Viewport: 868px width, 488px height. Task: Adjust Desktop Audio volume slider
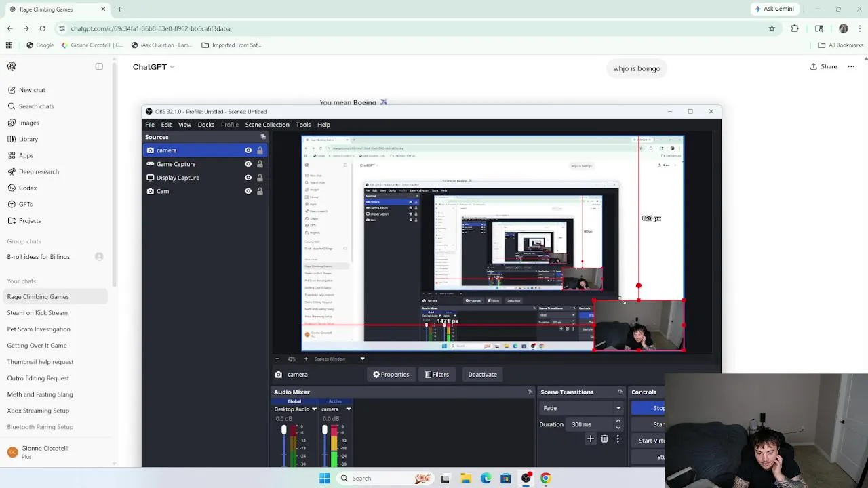(x=284, y=445)
